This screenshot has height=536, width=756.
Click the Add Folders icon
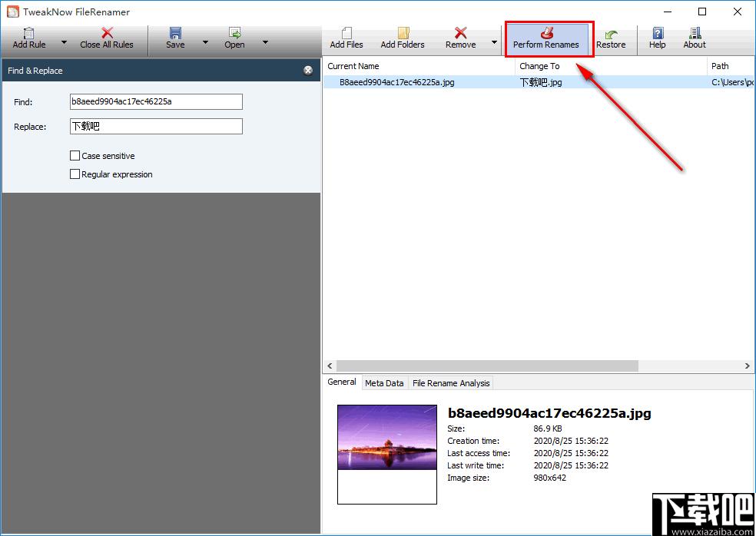point(403,33)
